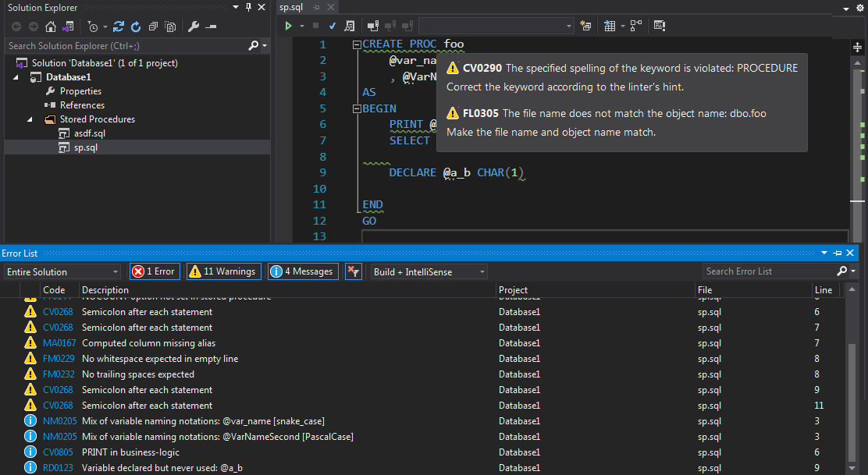The width and height of the screenshot is (868, 475).
Task: Collapse the Stored Procedures folder
Action: point(30,119)
